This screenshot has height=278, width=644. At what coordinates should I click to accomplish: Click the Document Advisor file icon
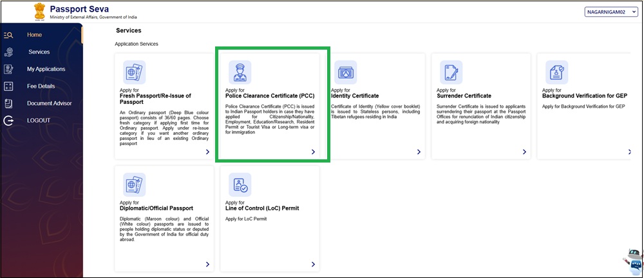pyautogui.click(x=8, y=103)
